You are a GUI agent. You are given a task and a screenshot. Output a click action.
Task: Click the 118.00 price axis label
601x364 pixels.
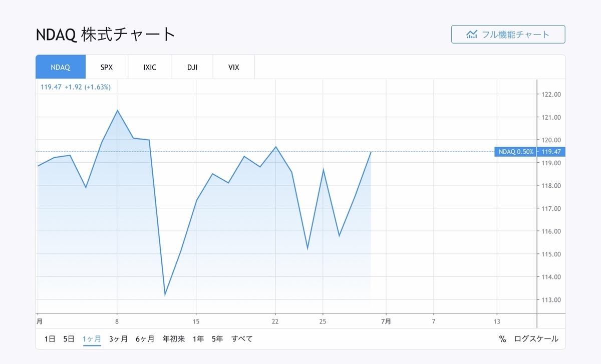pos(551,186)
